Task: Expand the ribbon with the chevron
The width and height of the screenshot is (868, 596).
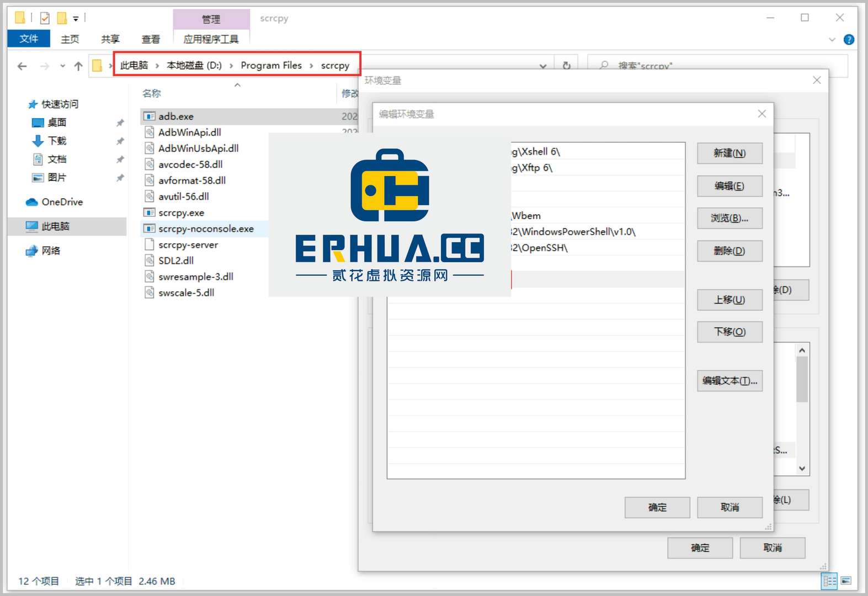Action: (x=832, y=40)
